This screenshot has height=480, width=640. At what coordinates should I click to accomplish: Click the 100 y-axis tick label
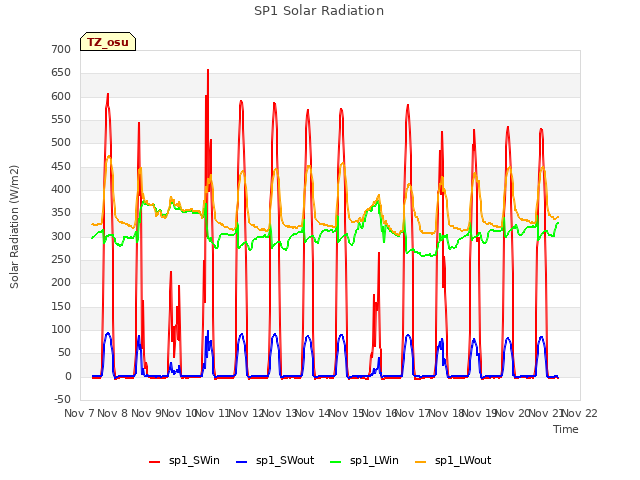pyautogui.click(x=61, y=330)
